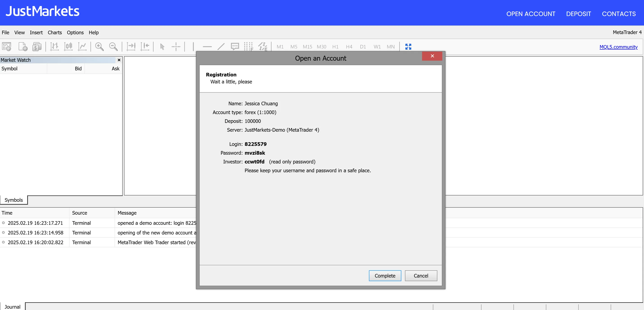Image resolution: width=644 pixels, height=310 pixels.
Task: Open the MQL5.community link
Action: (618, 47)
